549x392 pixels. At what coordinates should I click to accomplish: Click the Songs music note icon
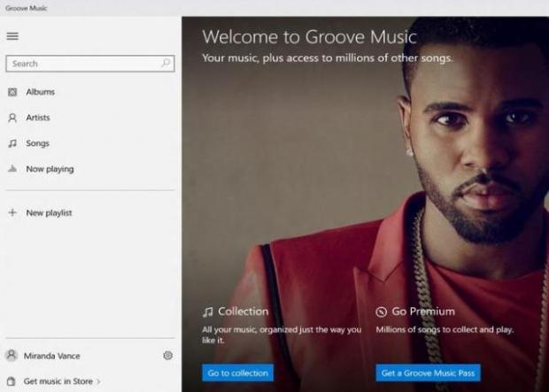pos(12,143)
